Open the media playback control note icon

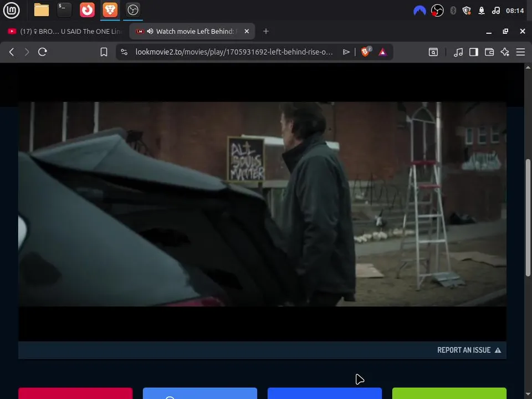point(458,52)
